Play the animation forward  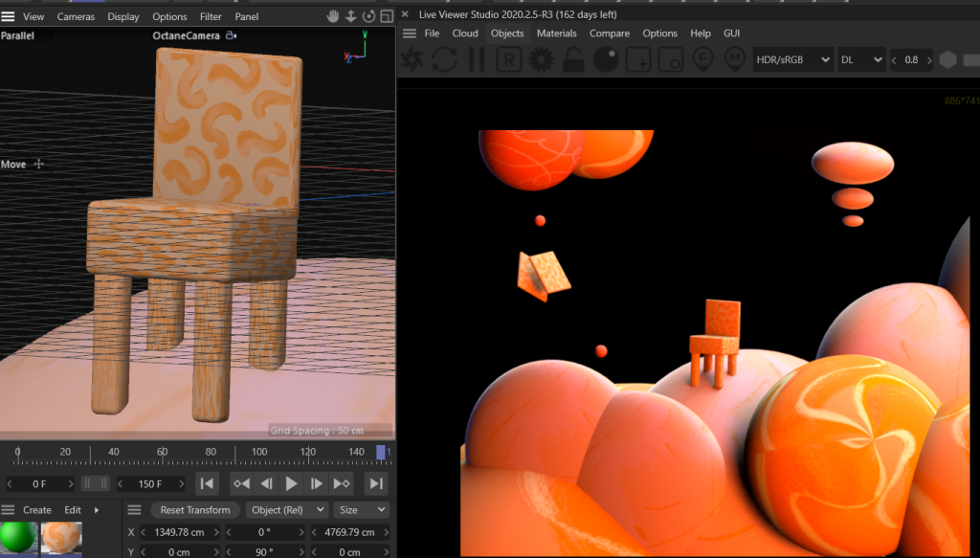pos(291,483)
